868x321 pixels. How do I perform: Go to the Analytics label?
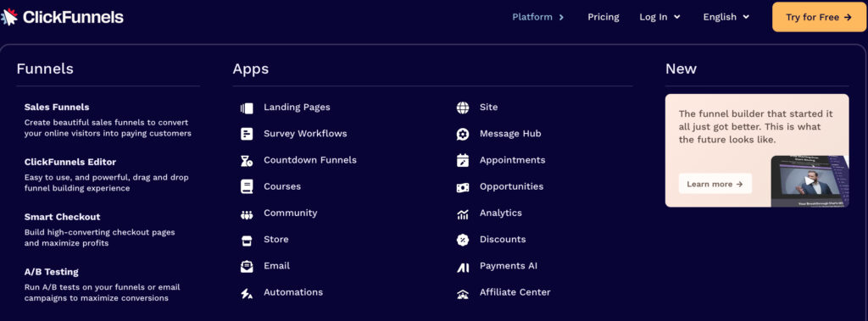501,213
